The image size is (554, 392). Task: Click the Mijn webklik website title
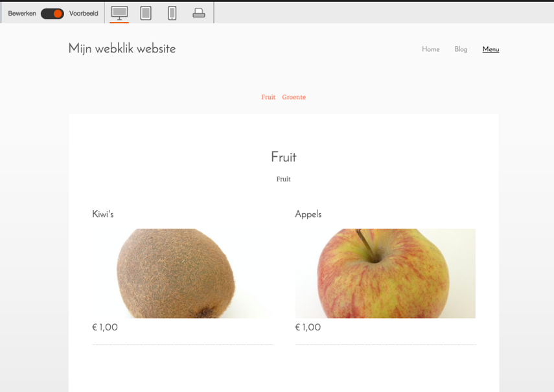pyautogui.click(x=122, y=49)
